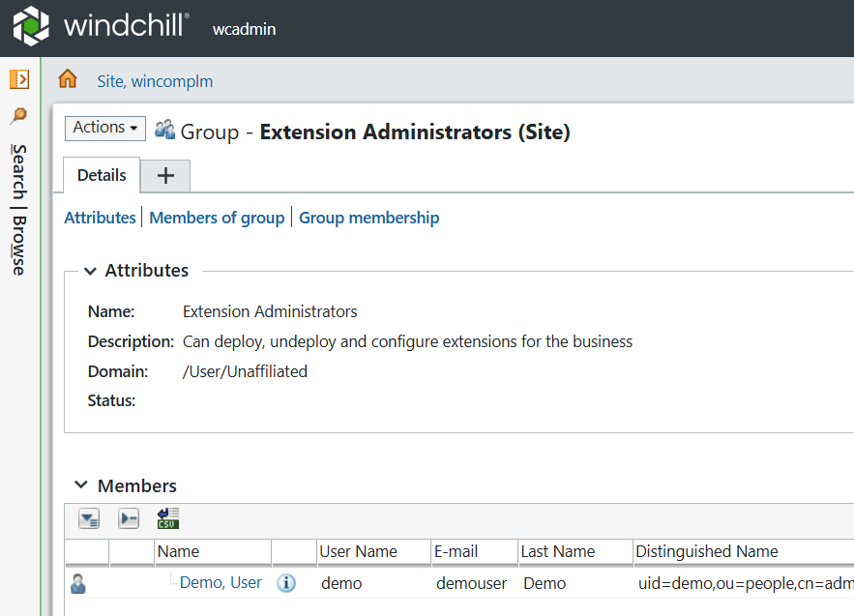
Task: Expand the navigator side panel
Action: [19, 79]
